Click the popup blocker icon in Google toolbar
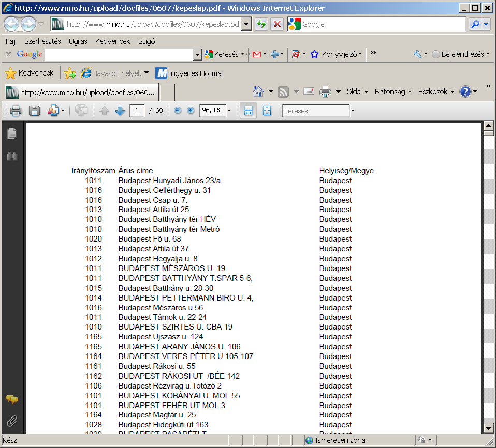 296,54
